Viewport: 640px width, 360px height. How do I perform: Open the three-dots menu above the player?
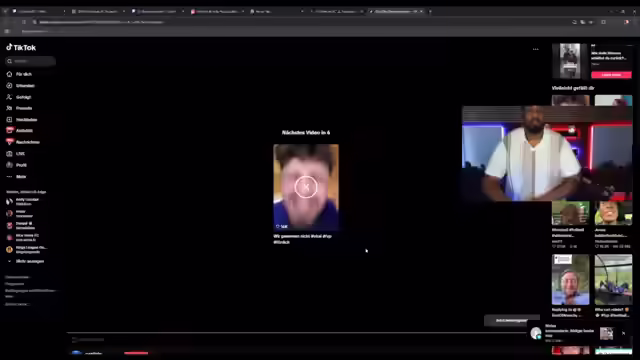click(536, 49)
